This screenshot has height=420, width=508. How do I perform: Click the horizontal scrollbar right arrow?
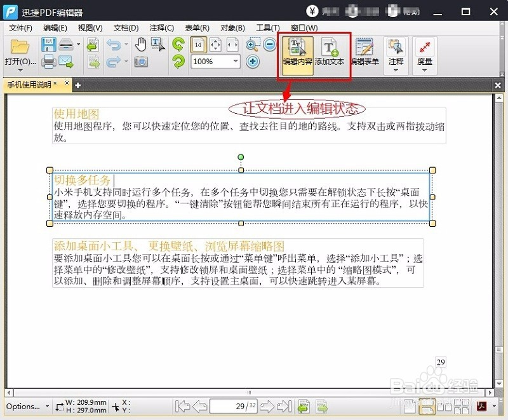tap(490, 393)
